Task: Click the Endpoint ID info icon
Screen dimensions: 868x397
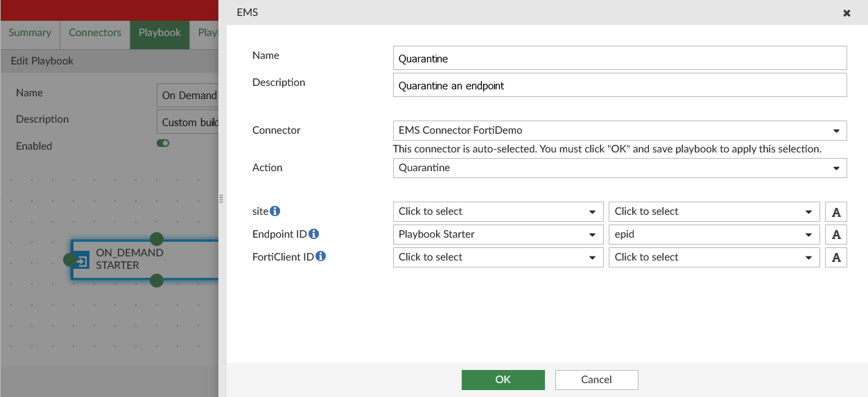Action: (x=313, y=234)
